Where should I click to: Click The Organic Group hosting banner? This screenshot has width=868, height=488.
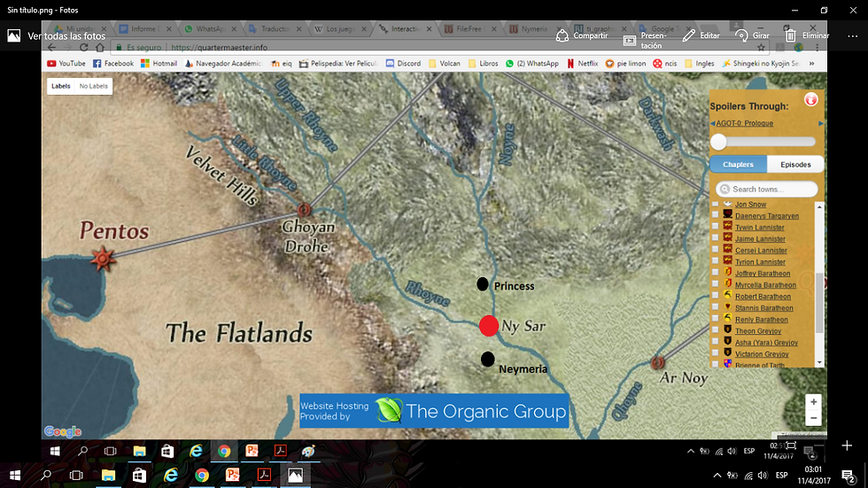(434, 411)
